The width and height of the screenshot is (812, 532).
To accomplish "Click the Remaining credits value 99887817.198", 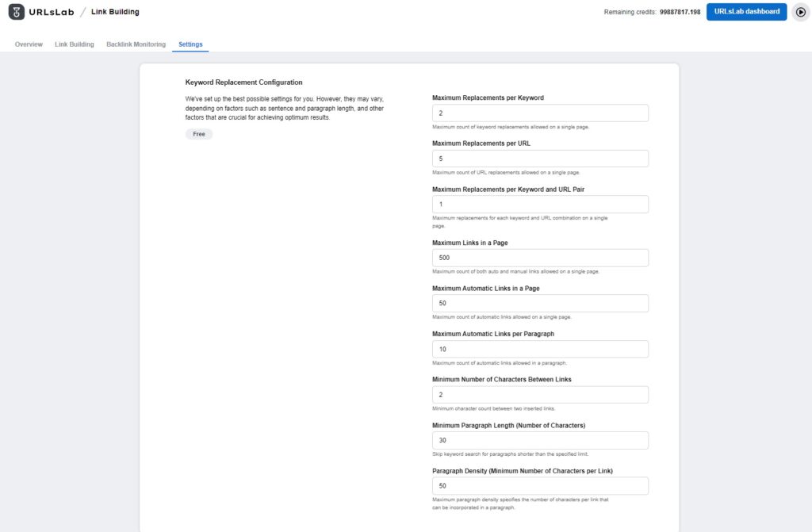I will (680, 12).
